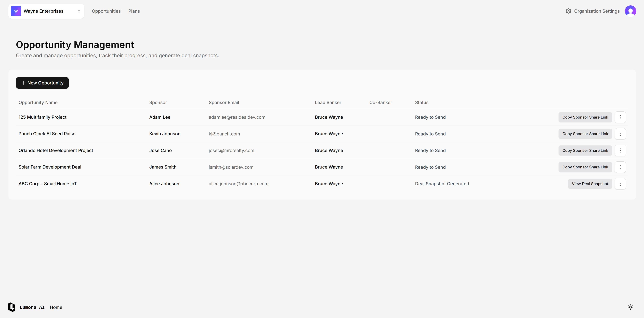This screenshot has height=318, width=644.
Task: Open the kebab menu for 125 Multifamily Project
Action: point(620,117)
